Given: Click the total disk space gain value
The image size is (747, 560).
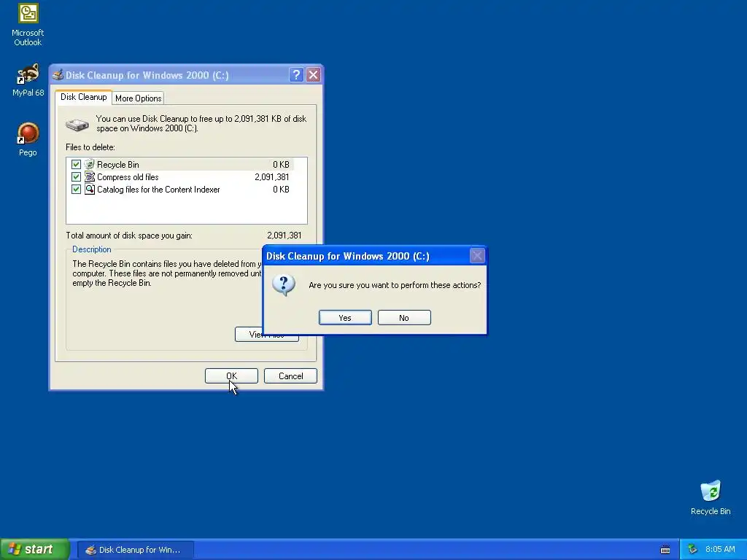Looking at the screenshot, I should tap(284, 236).
